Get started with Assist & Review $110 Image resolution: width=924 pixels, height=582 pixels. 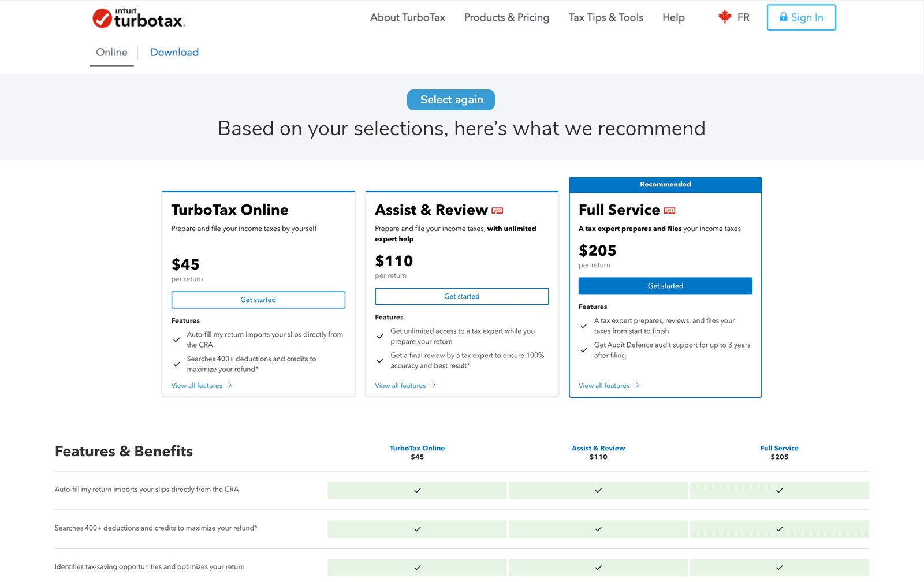coord(462,296)
